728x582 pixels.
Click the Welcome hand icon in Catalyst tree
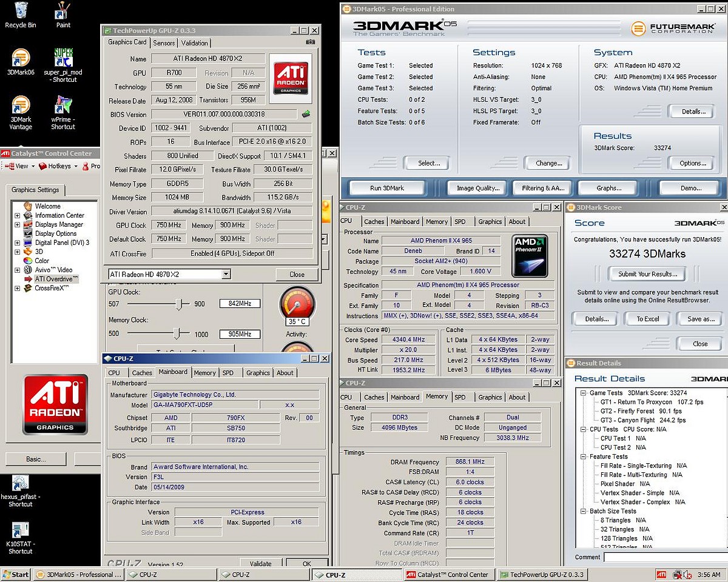click(x=27, y=206)
